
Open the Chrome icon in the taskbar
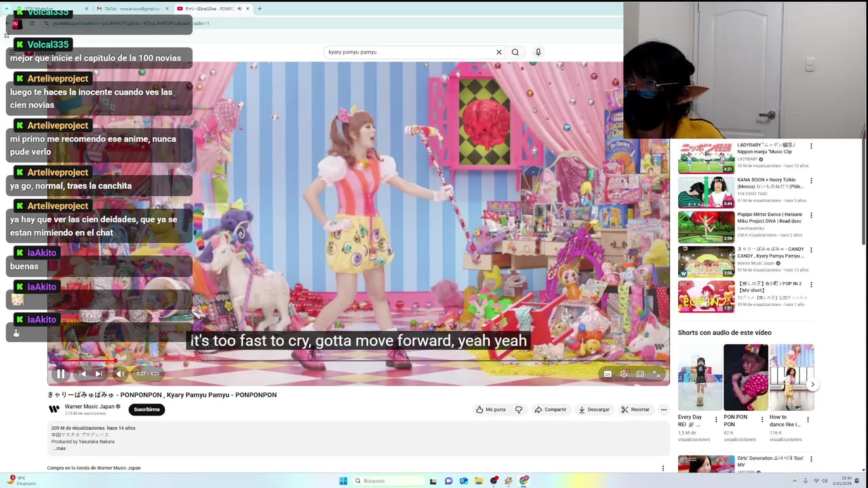click(x=524, y=481)
